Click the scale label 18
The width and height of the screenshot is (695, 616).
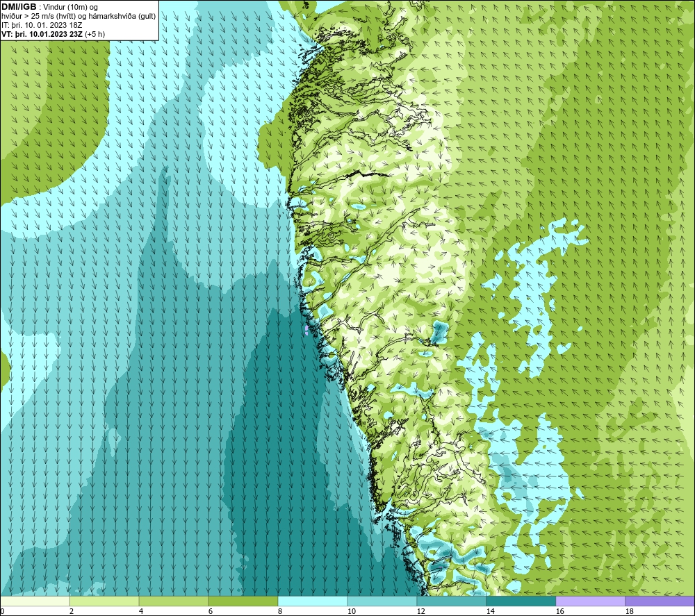click(630, 612)
